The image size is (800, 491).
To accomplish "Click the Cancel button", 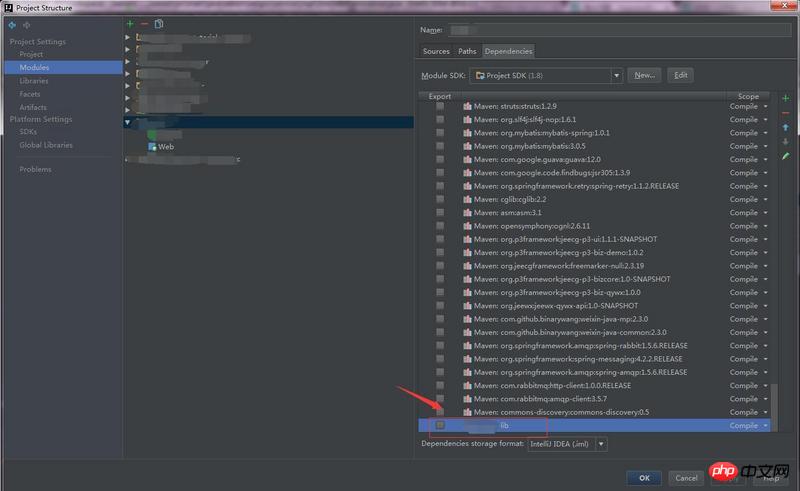I will click(686, 478).
